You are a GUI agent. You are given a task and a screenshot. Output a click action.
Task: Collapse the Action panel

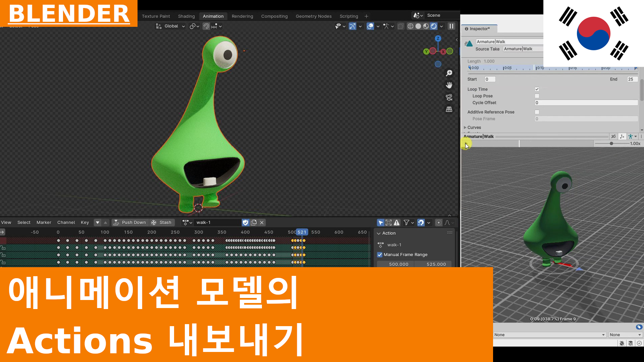point(379,233)
